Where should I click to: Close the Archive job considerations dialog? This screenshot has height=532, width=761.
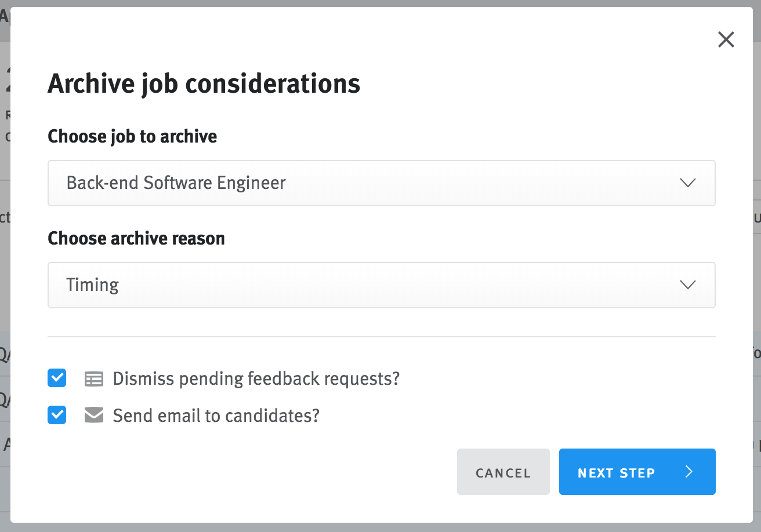coord(726,39)
